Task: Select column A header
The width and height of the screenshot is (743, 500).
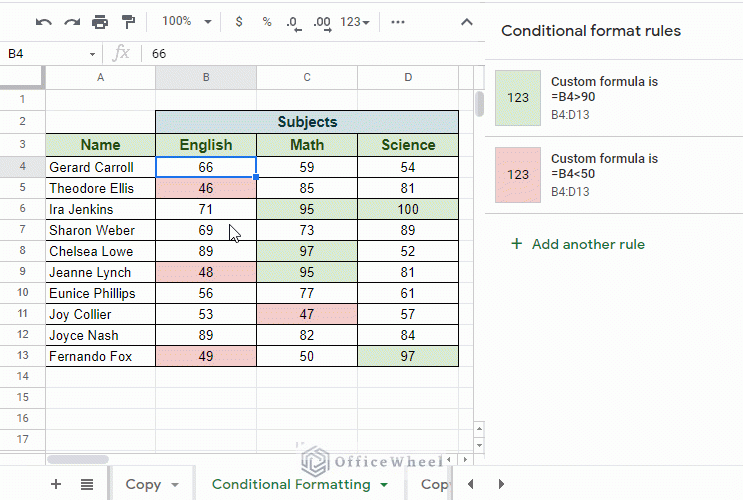Action: tap(100, 77)
